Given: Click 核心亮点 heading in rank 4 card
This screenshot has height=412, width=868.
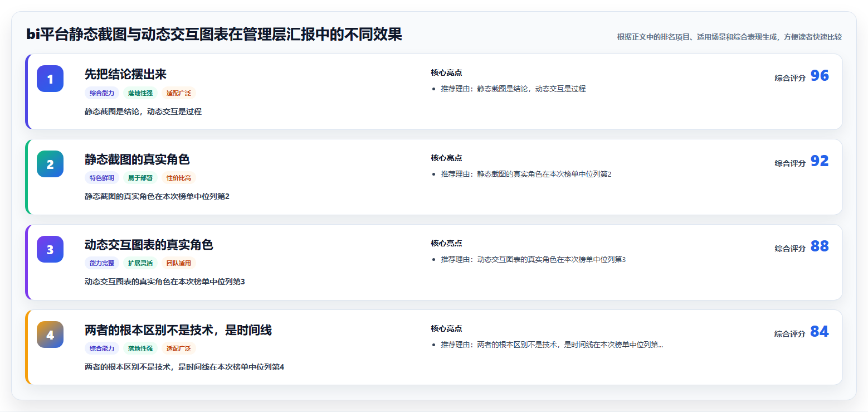Looking at the screenshot, I should [446, 328].
